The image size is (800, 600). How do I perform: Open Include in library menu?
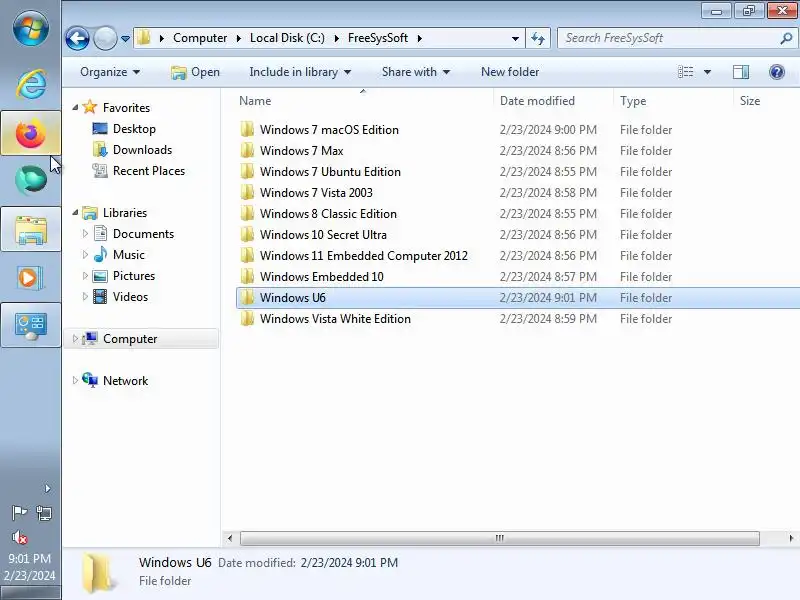coord(300,72)
